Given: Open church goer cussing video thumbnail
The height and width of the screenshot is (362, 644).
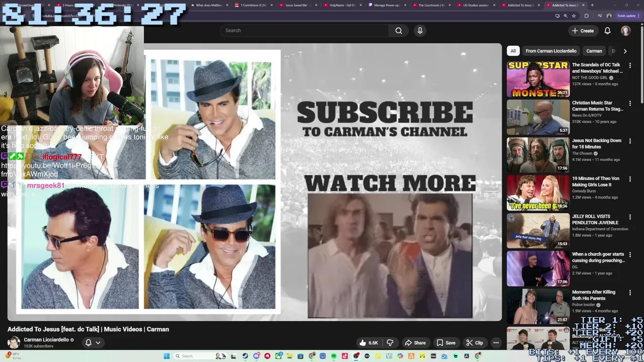Looking at the screenshot, I should click(x=538, y=268).
